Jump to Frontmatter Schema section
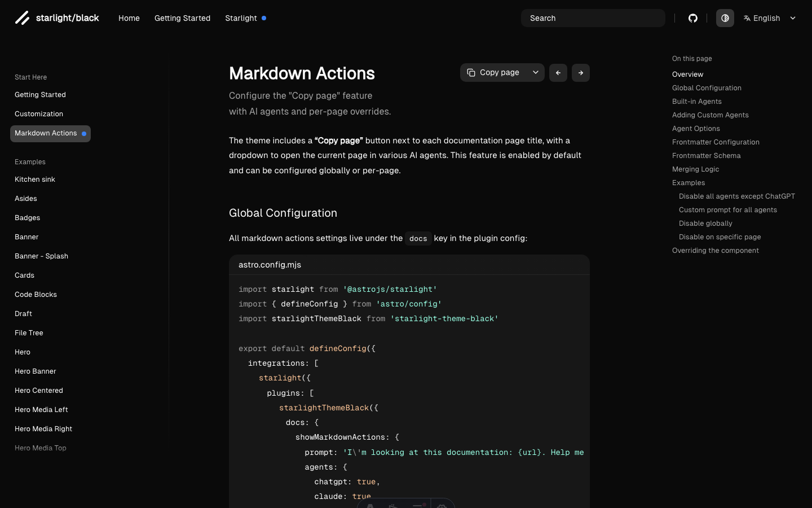The height and width of the screenshot is (508, 812). (706, 156)
